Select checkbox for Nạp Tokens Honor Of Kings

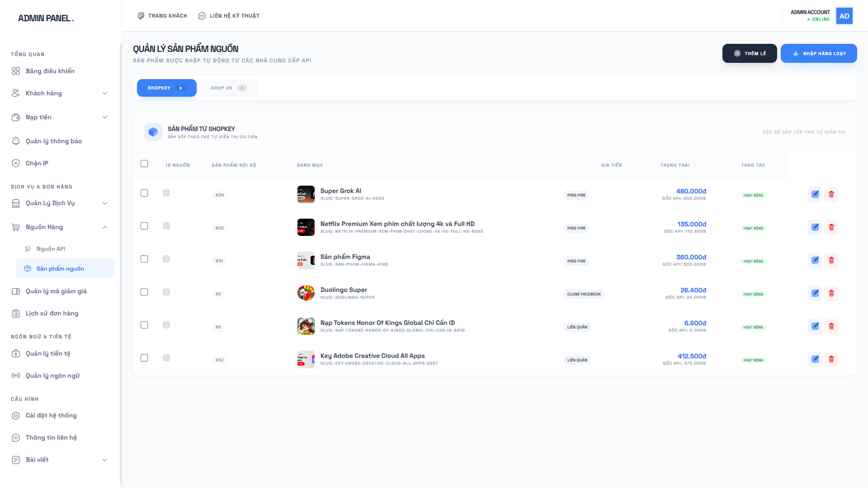(x=144, y=325)
